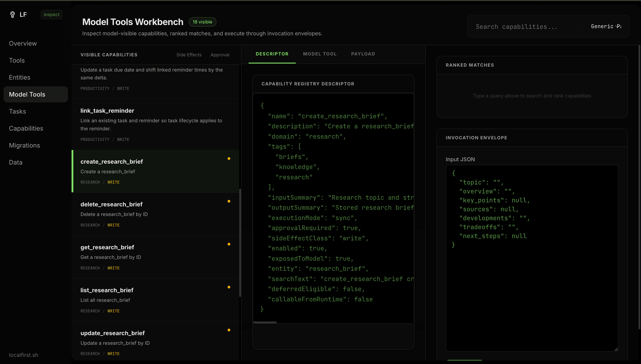Navigate to the Data section

(15, 162)
